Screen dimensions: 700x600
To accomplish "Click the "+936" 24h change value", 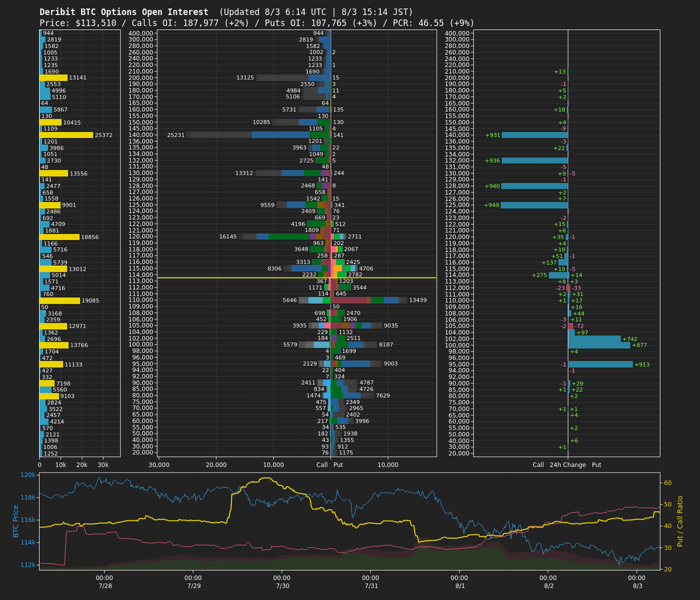I will click(492, 160).
